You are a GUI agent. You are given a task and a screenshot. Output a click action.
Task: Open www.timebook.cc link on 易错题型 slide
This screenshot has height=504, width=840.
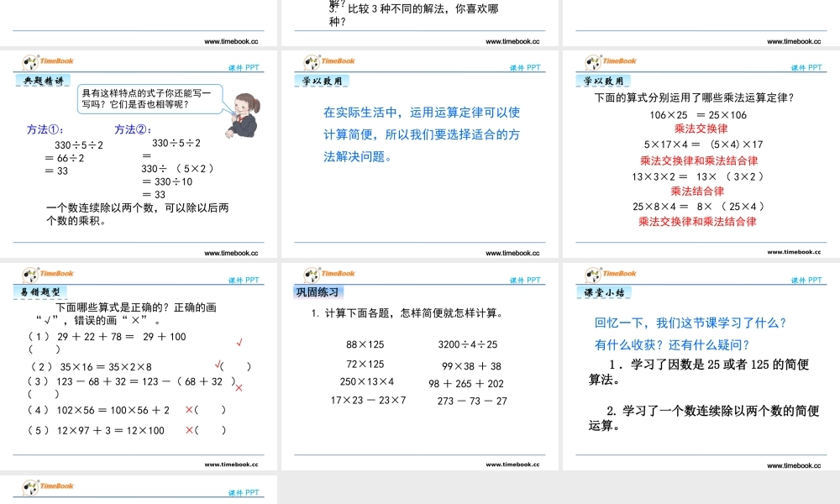[x=231, y=465]
